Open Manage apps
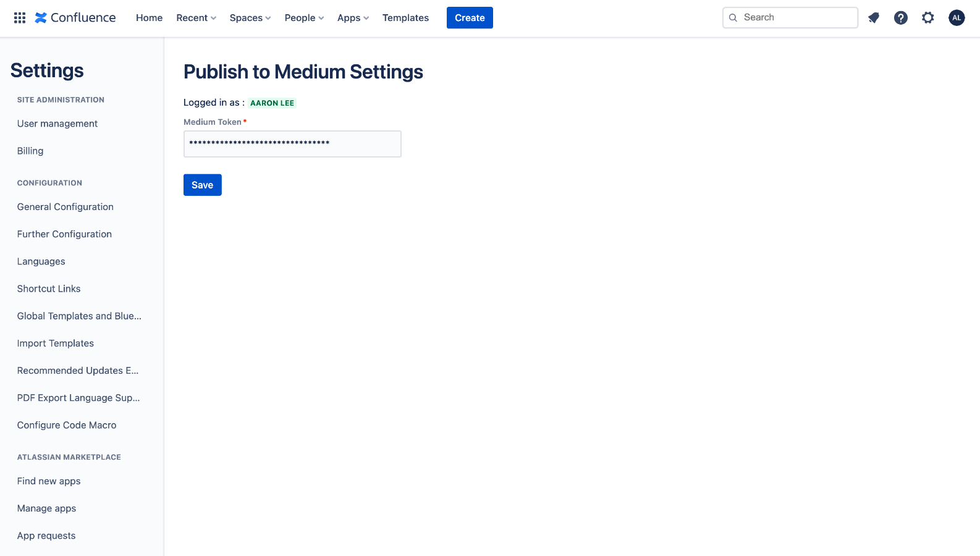 pos(47,508)
